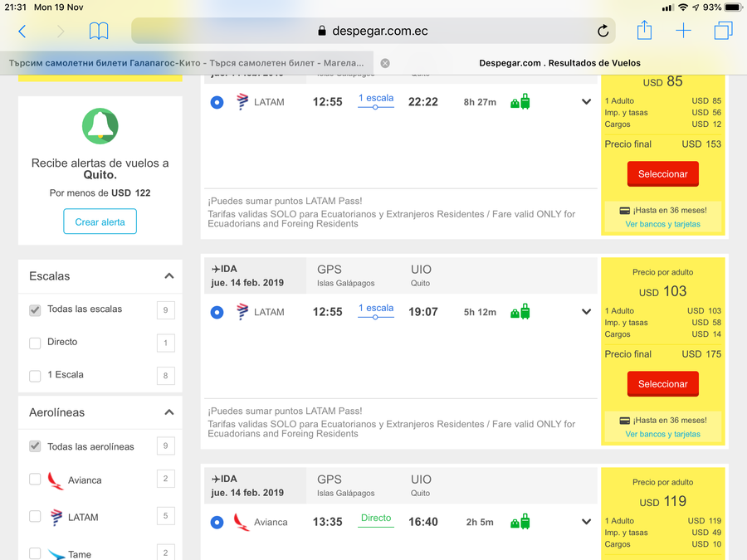This screenshot has width=747, height=560.
Task: Tap the LATAM logo on 22:22 flight
Action: pyautogui.click(x=242, y=101)
